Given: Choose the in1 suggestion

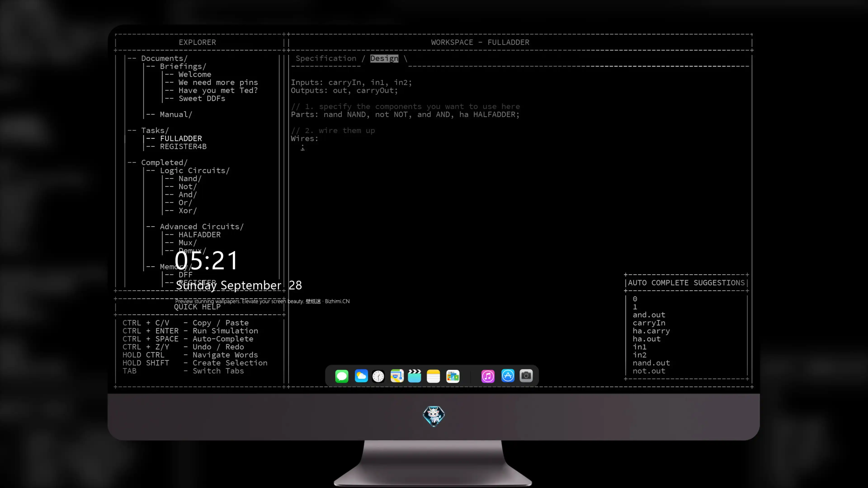Looking at the screenshot, I should click(639, 347).
